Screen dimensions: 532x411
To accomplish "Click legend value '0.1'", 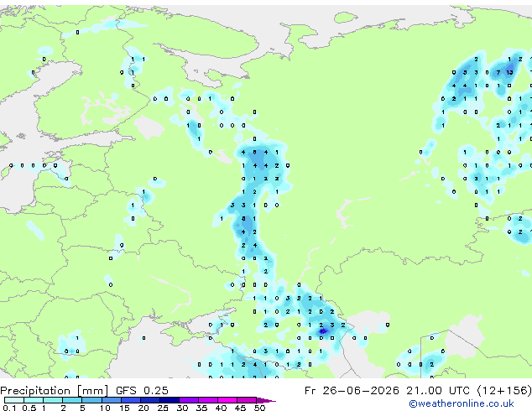I will (x=9, y=408).
